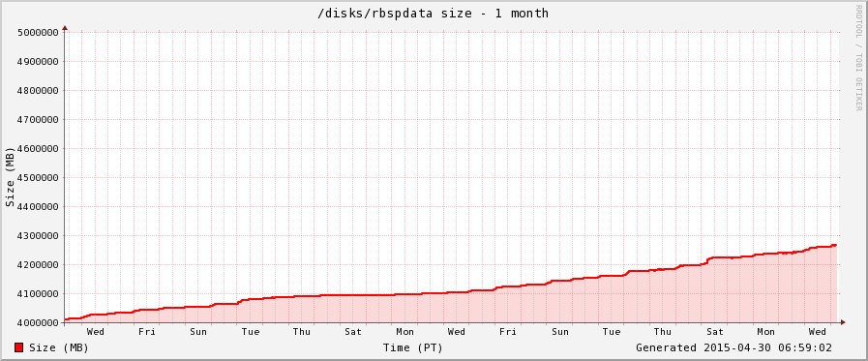Click the first 'Fri' label on the x-axis
Image resolution: width=868 pixels, height=361 pixels.
[x=147, y=332]
